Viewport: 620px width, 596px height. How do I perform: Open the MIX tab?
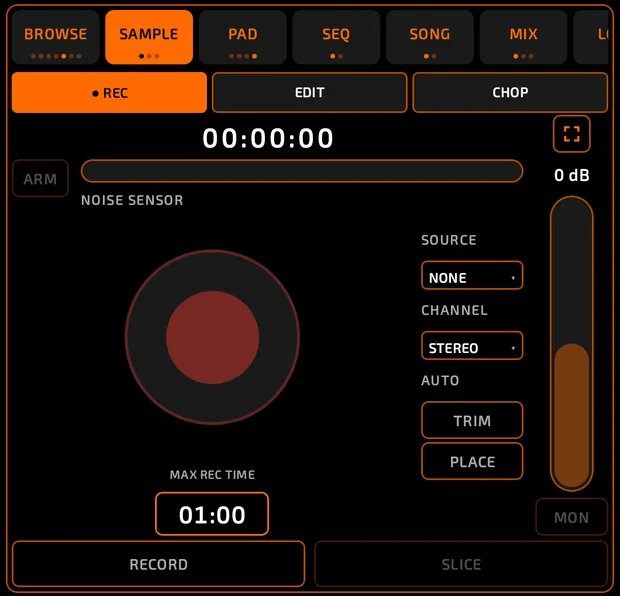click(524, 37)
